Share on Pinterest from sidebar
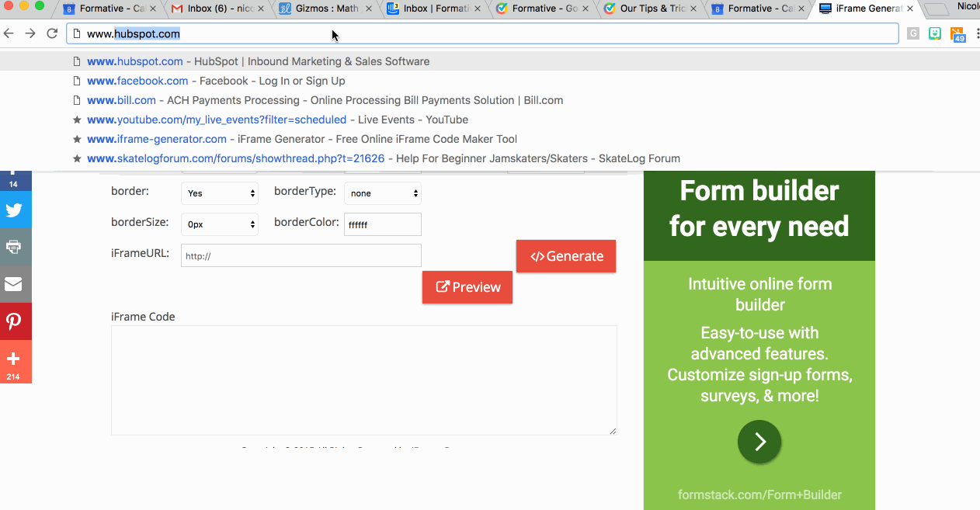Image resolution: width=980 pixels, height=510 pixels. (14, 321)
